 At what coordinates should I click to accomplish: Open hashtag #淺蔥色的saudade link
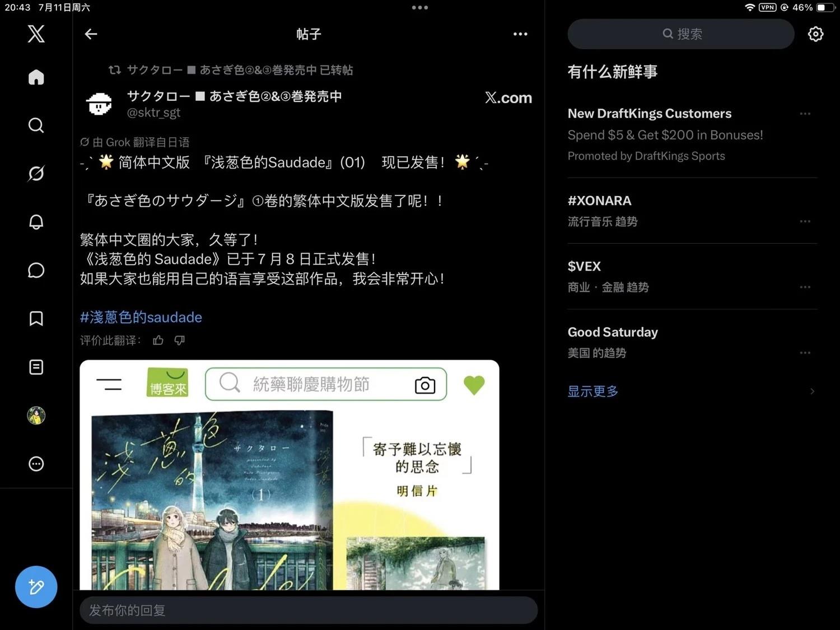[141, 317]
